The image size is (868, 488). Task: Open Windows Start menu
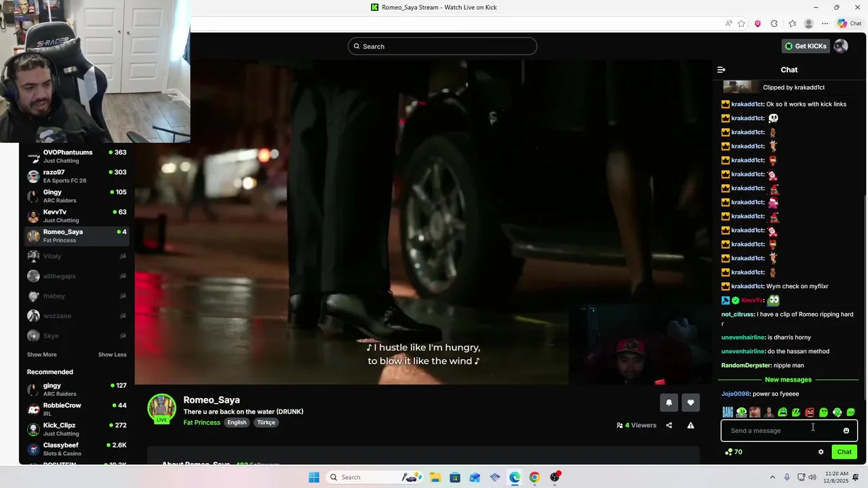[x=314, y=477]
